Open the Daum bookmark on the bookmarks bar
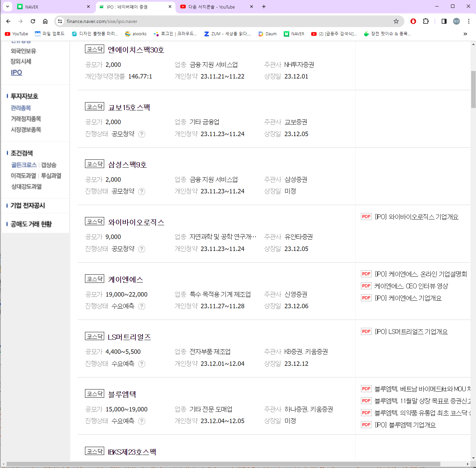 tap(267, 34)
